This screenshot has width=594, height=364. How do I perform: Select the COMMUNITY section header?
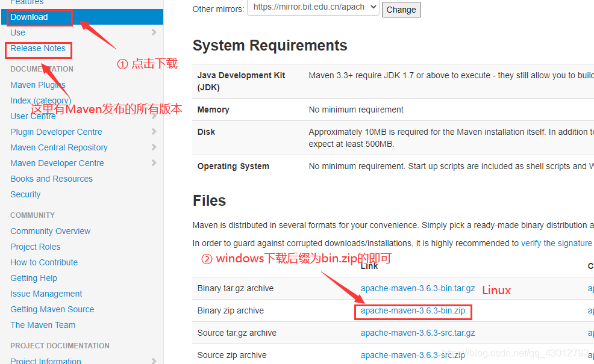[x=33, y=215]
